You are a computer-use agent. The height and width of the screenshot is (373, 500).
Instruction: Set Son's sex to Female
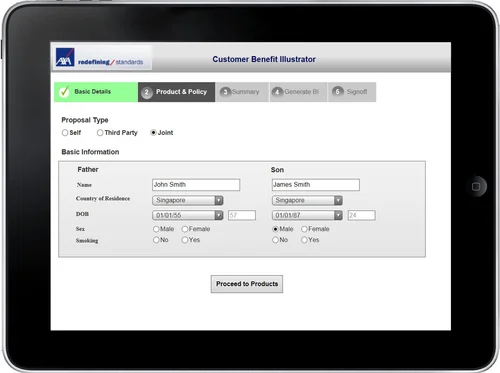pyautogui.click(x=304, y=229)
